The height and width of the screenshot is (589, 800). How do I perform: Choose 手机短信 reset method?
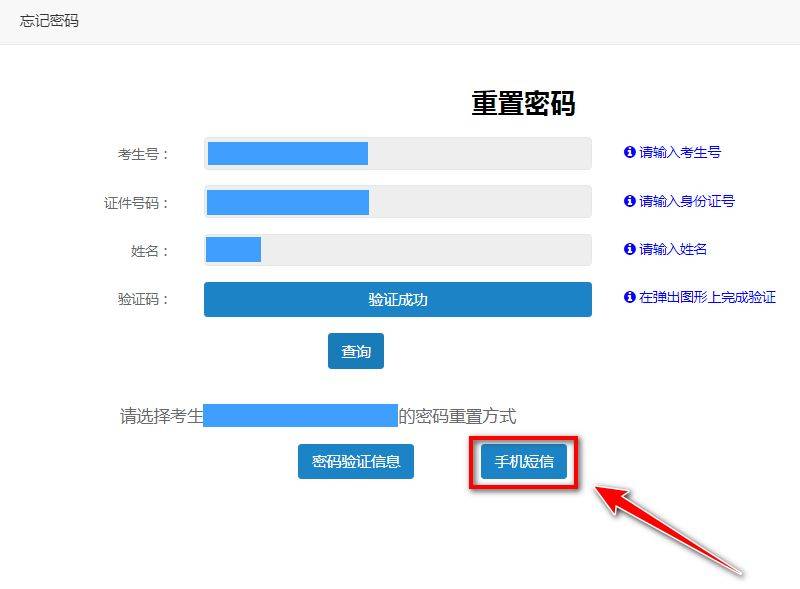[524, 462]
